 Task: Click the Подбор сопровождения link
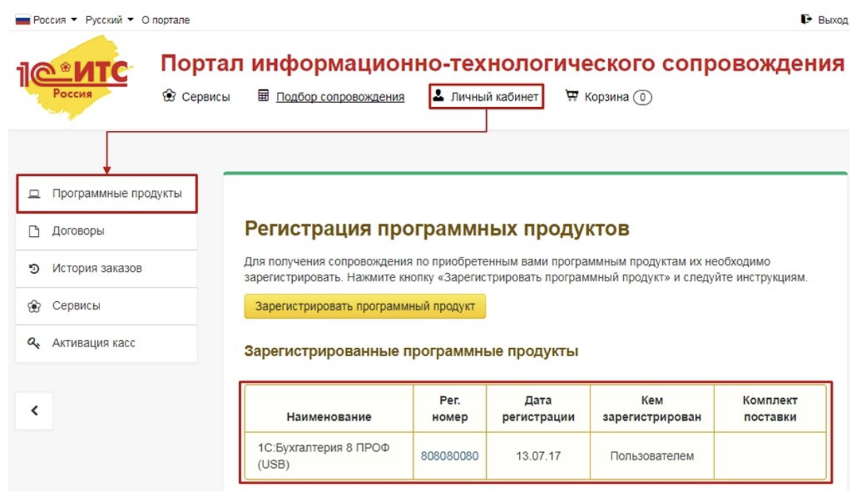pos(340,97)
